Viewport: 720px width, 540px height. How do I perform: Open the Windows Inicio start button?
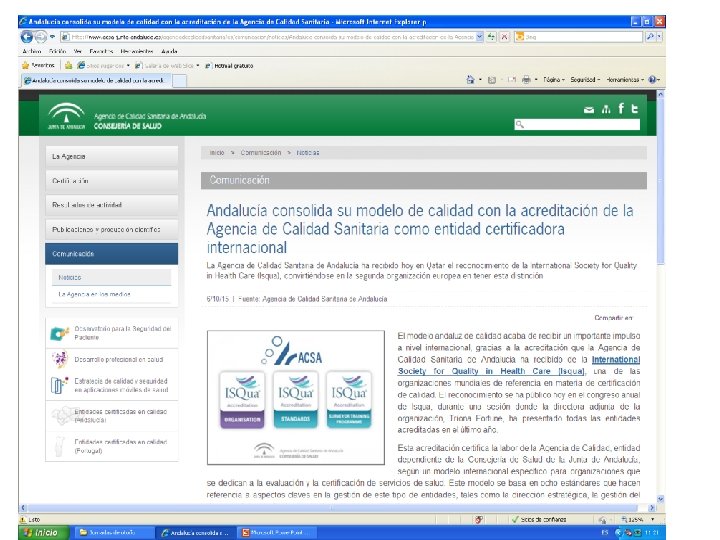click(x=43, y=533)
